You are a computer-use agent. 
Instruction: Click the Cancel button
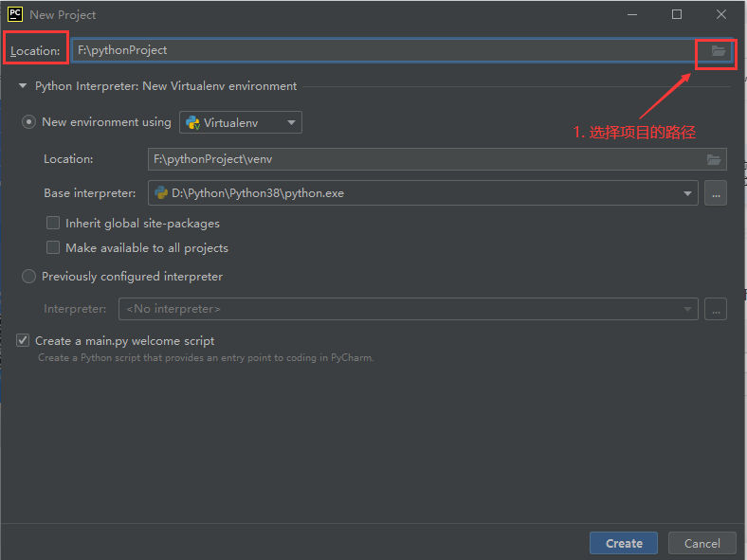point(701,543)
